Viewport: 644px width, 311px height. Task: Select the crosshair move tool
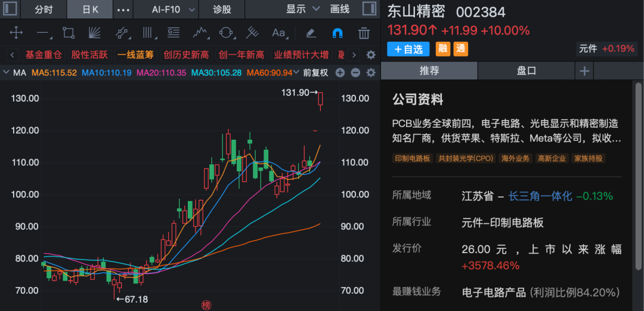(x=16, y=33)
